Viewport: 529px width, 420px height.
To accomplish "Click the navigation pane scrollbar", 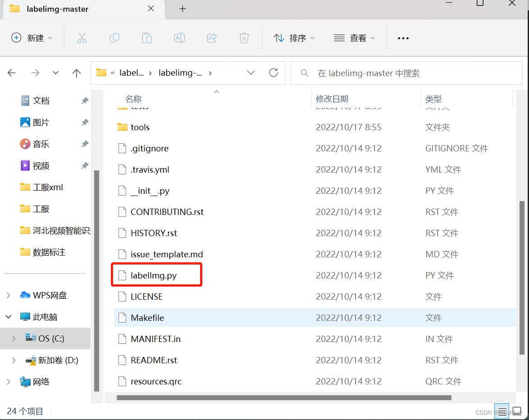I will tap(96, 281).
